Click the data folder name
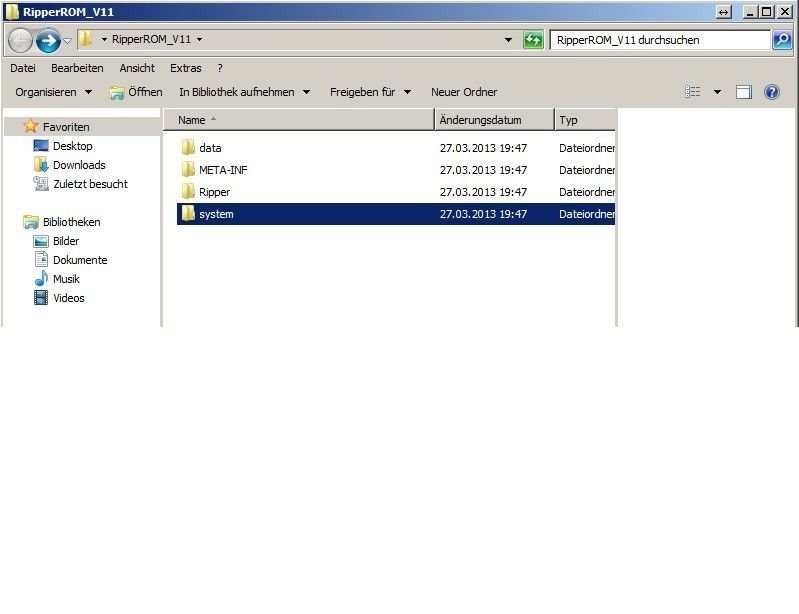799x614 pixels. click(x=210, y=148)
